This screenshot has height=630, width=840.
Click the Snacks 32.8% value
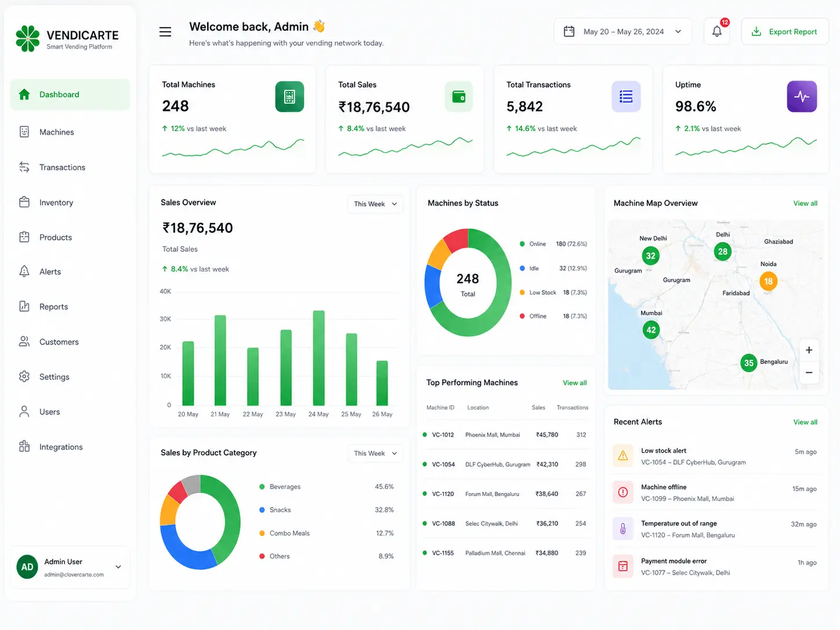[384, 510]
